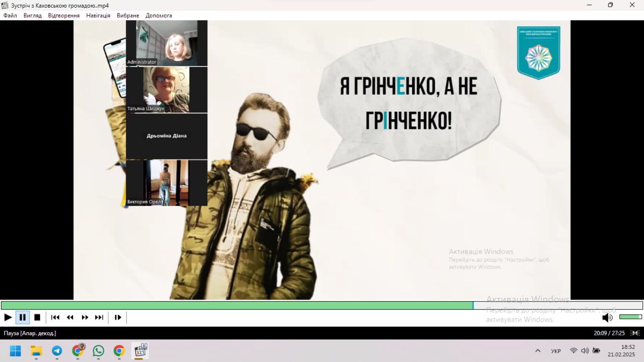The height and width of the screenshot is (362, 644).
Task: Open Telegram from the taskbar
Action: [x=57, y=350]
